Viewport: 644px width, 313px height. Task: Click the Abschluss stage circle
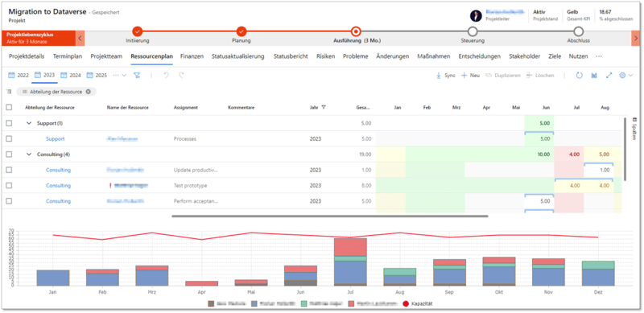point(578,31)
